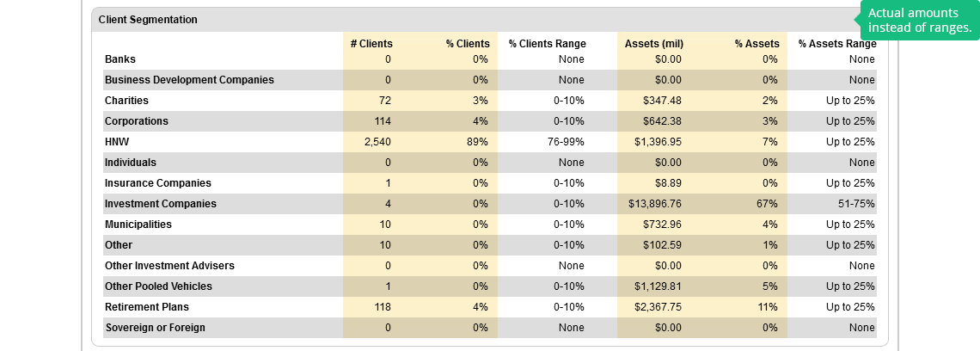This screenshot has width=980, height=351.
Task: Select the % Assets column header
Action: 756,44
